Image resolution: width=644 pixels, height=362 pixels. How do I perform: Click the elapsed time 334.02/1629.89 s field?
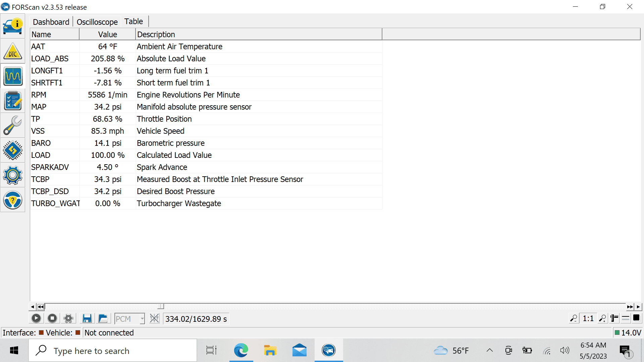tap(196, 319)
